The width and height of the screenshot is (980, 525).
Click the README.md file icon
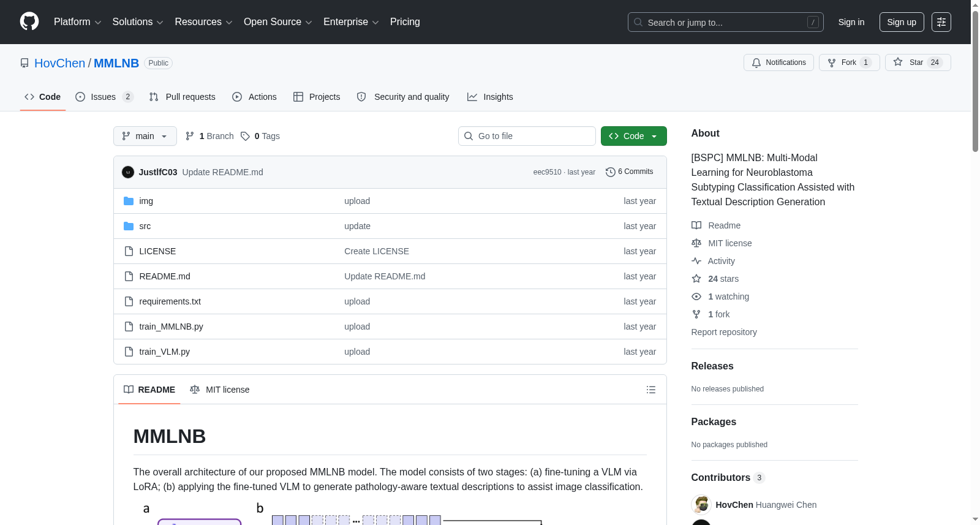(x=129, y=276)
